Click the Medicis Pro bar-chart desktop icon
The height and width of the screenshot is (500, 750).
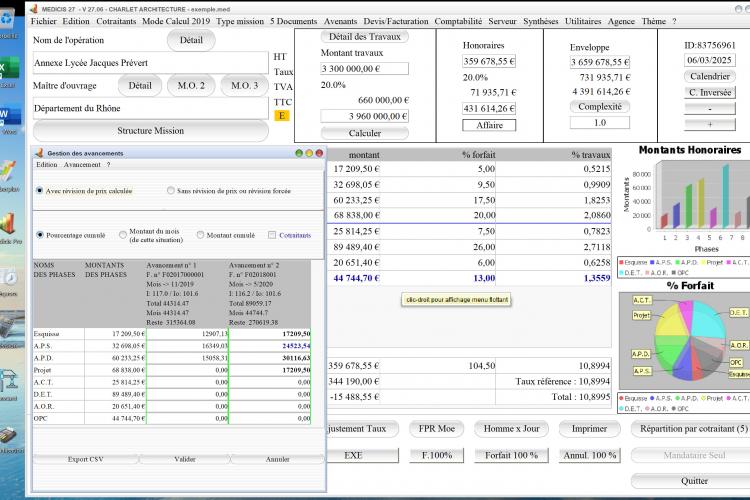(x=9, y=224)
